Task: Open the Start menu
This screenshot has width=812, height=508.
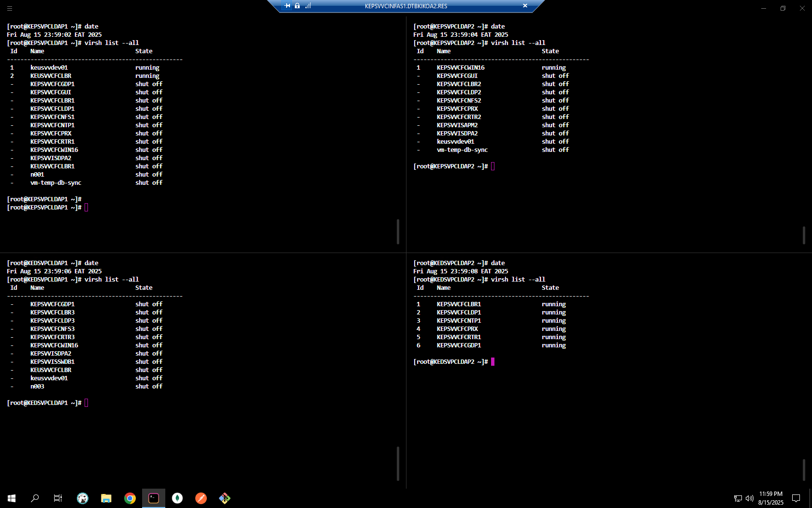Action: click(x=11, y=498)
